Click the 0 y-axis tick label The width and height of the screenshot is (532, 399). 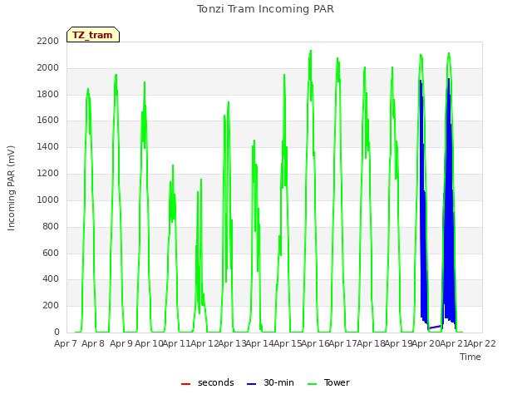point(57,332)
